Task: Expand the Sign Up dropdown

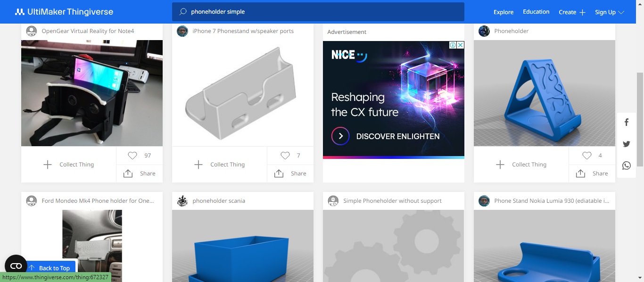Action: click(x=610, y=12)
